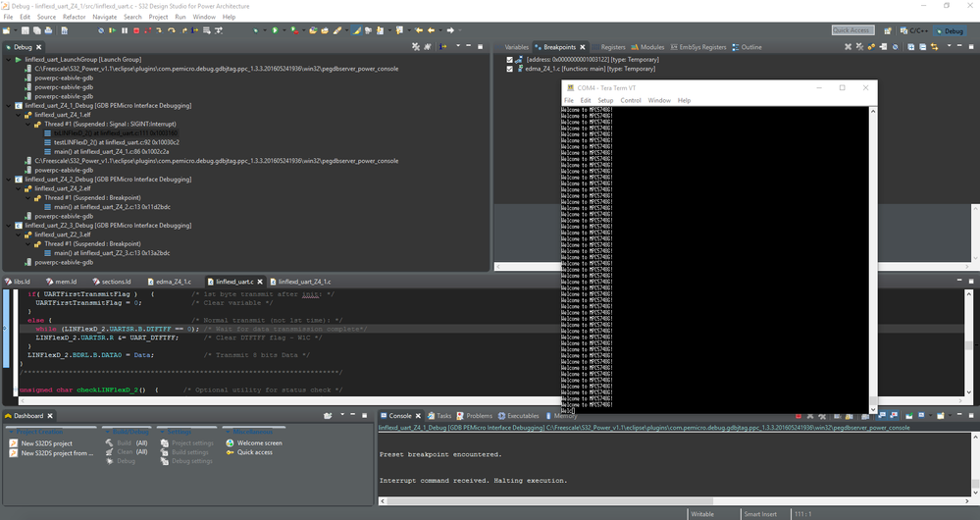
Task: Click Remove All Breakpoints icon
Action: (859, 47)
